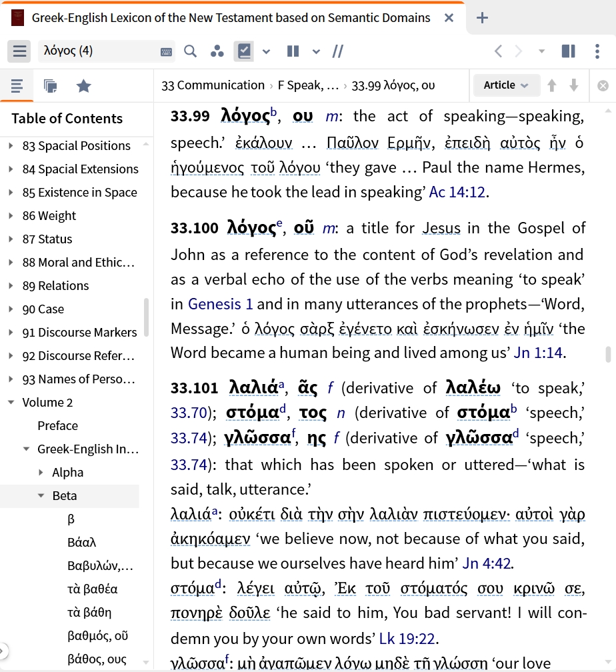This screenshot has width=616, height=672.
Task: Select the Table of Contents lines tab
Action: (17, 86)
